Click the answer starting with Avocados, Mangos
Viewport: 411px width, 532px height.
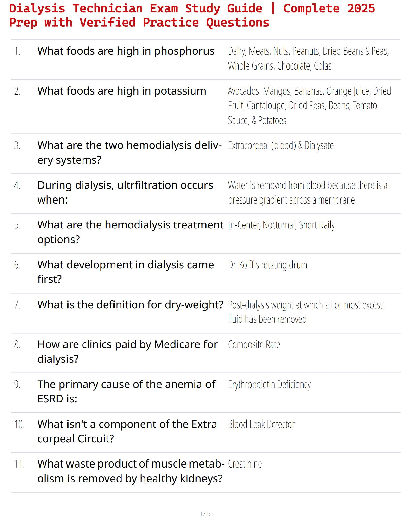[309, 105]
